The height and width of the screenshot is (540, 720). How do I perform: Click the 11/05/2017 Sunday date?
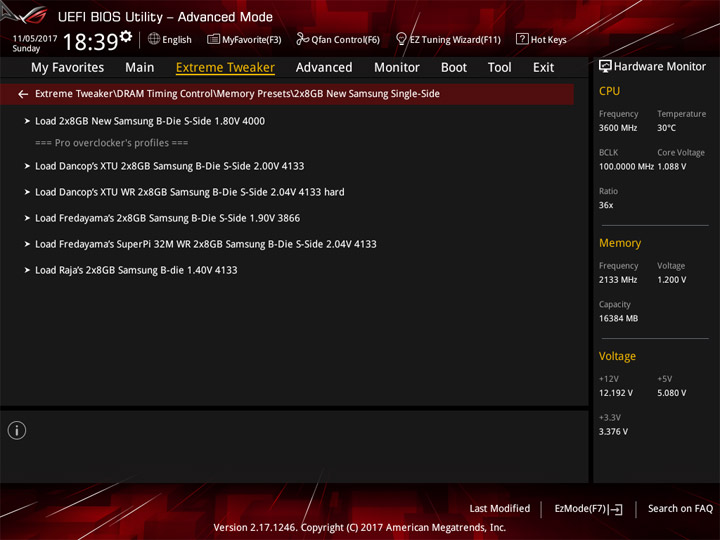tap(34, 43)
